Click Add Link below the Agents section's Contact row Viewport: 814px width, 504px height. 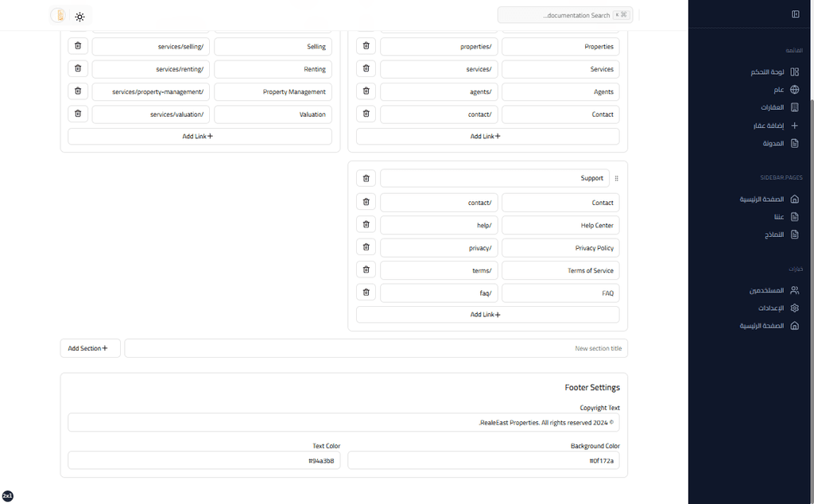487,136
